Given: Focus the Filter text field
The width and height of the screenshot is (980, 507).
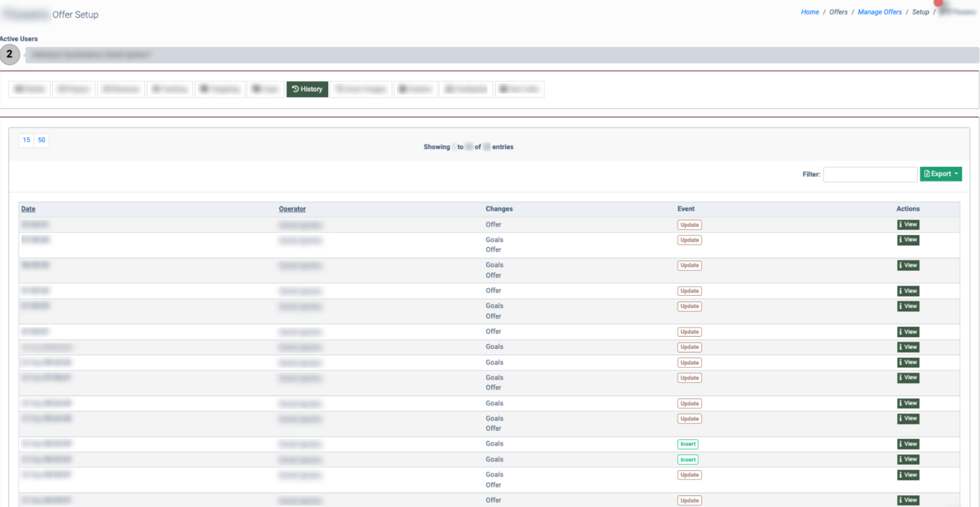Looking at the screenshot, I should click(870, 175).
